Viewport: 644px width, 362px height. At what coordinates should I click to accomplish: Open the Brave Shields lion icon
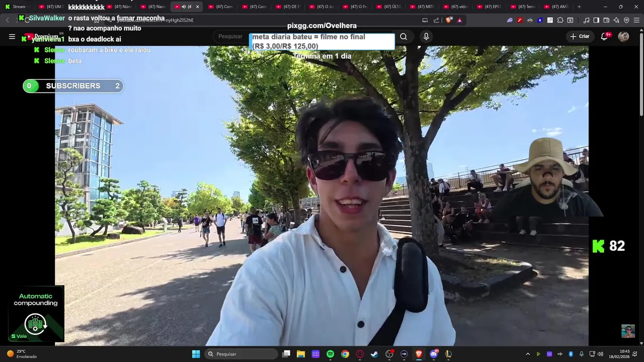point(449,20)
